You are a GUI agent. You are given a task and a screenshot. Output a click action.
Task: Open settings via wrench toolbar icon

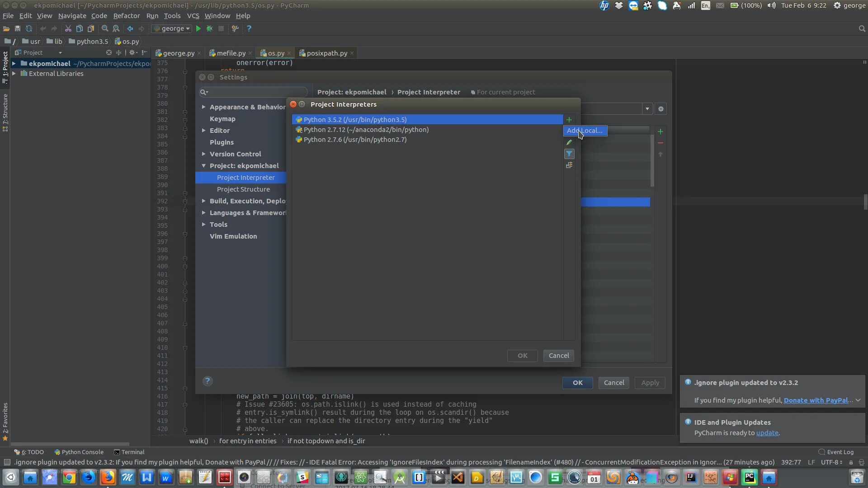[235, 28]
